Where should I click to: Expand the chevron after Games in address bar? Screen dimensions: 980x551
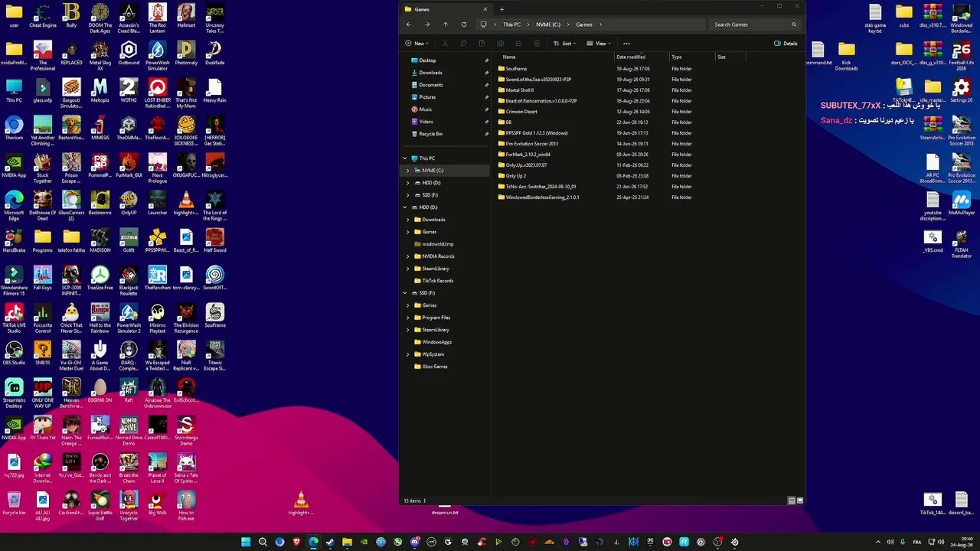[x=600, y=24]
